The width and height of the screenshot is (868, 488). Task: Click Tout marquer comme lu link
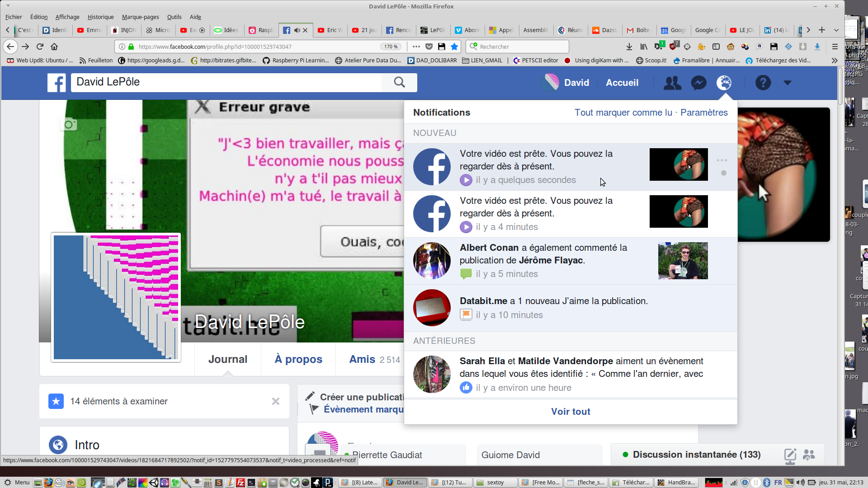tap(623, 113)
